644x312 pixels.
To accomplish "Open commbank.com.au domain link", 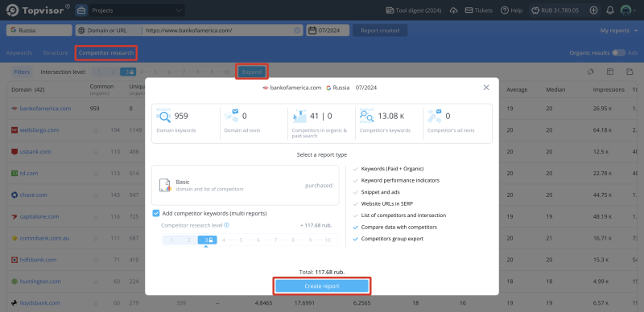I will click(44, 238).
